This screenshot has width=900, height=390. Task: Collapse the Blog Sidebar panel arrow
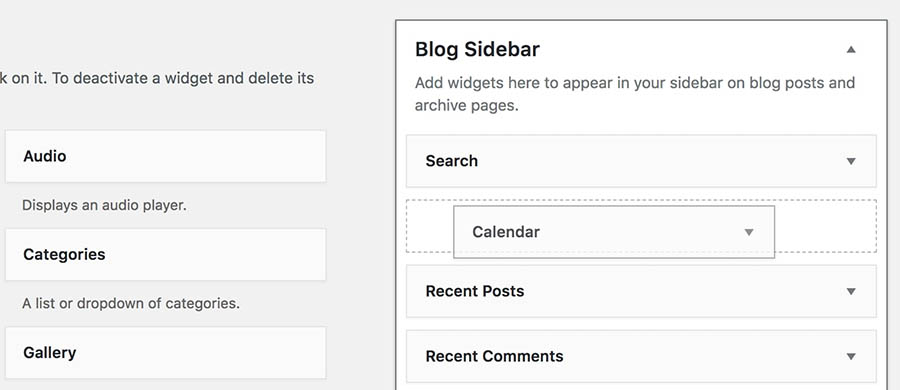(851, 49)
